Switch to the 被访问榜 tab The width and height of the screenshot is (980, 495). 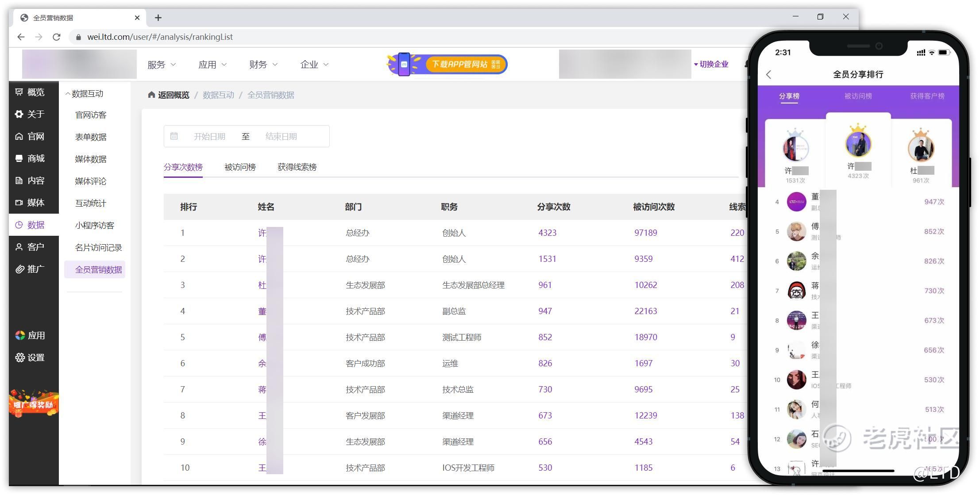240,167
